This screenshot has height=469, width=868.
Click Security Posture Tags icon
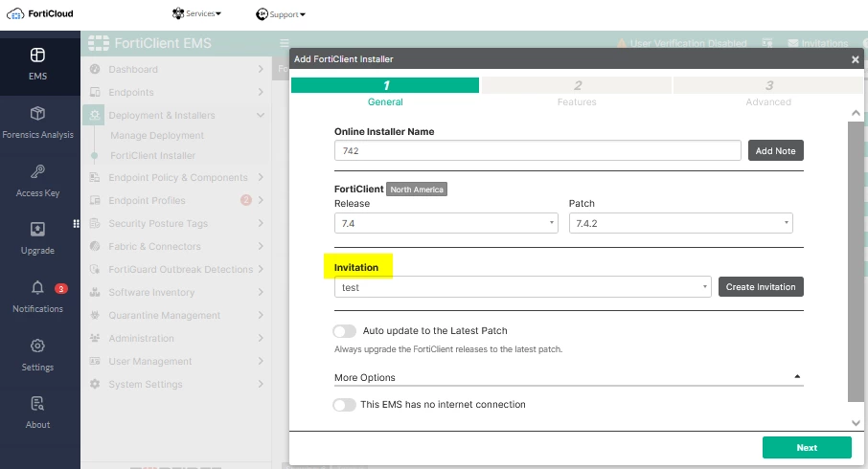point(95,223)
